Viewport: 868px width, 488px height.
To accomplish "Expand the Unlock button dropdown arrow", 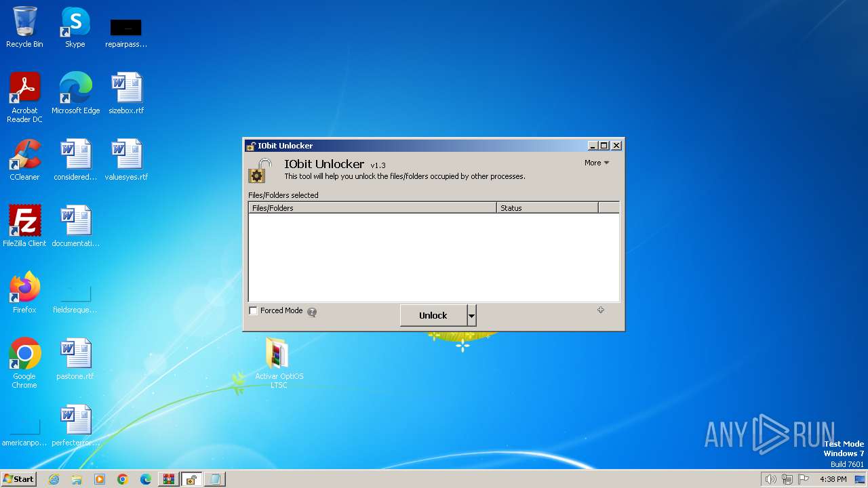I will [472, 315].
